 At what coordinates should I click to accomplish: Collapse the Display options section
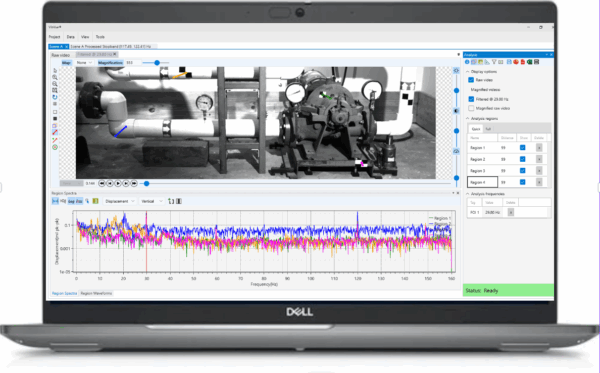(468, 72)
